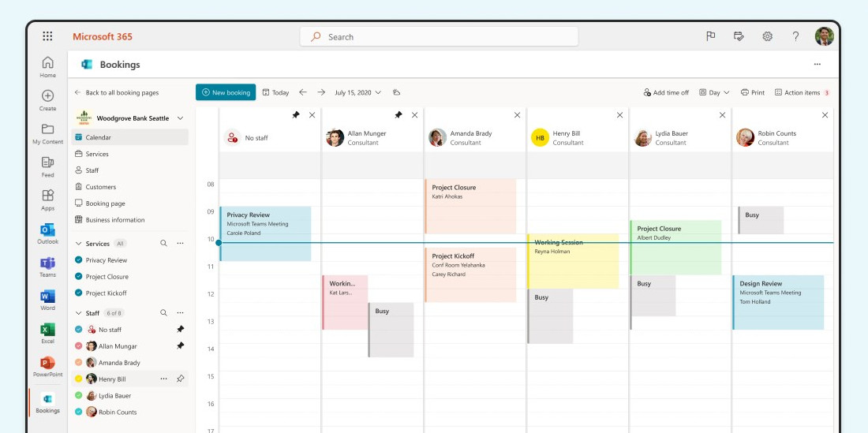This screenshot has height=433, width=868.
Task: Toggle the Amanda Brady staff checkbox
Action: (78, 363)
